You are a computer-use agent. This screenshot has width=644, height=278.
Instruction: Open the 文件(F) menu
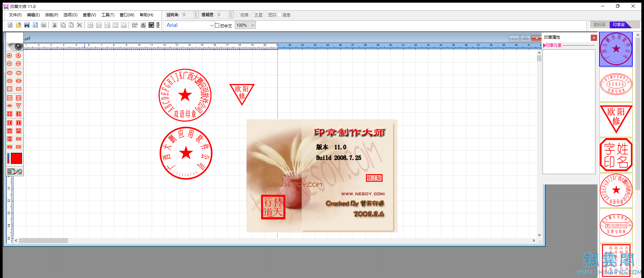[x=15, y=15]
